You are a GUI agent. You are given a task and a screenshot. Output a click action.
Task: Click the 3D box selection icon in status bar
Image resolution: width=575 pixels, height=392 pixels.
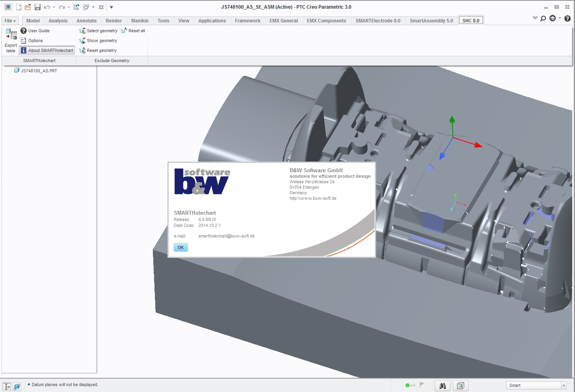point(461,386)
